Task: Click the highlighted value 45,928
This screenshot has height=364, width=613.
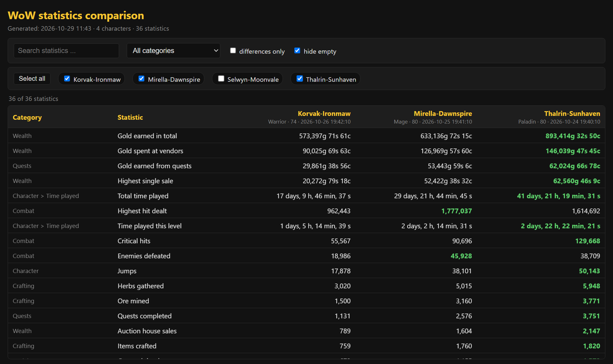Action: 461,256
